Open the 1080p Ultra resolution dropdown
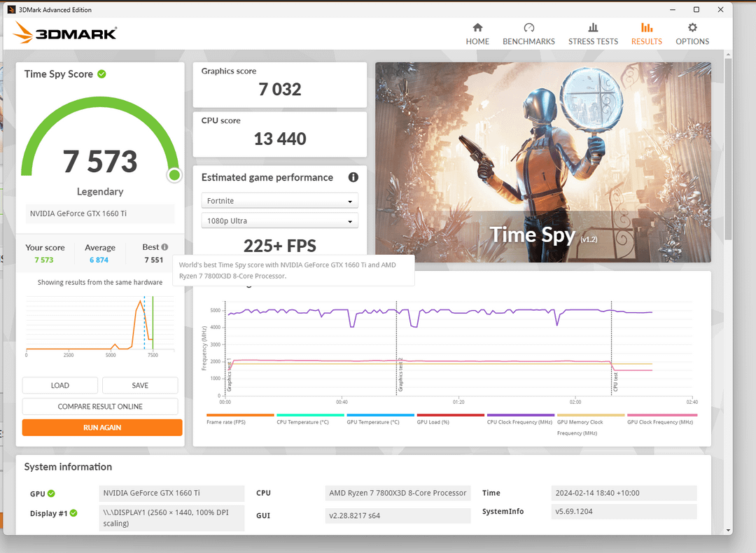This screenshot has height=553, width=756. 279,220
